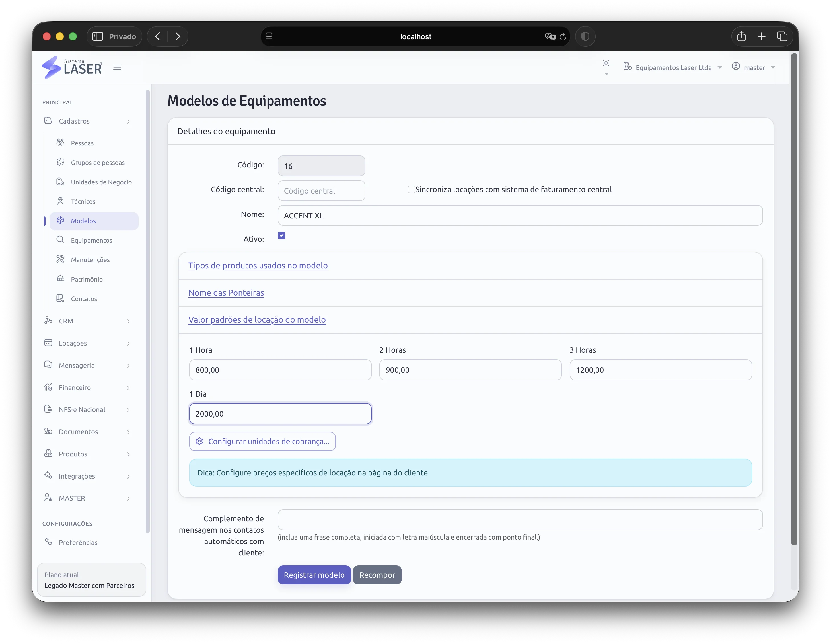Click the MASTER user-star icon
831x644 pixels.
(x=48, y=498)
